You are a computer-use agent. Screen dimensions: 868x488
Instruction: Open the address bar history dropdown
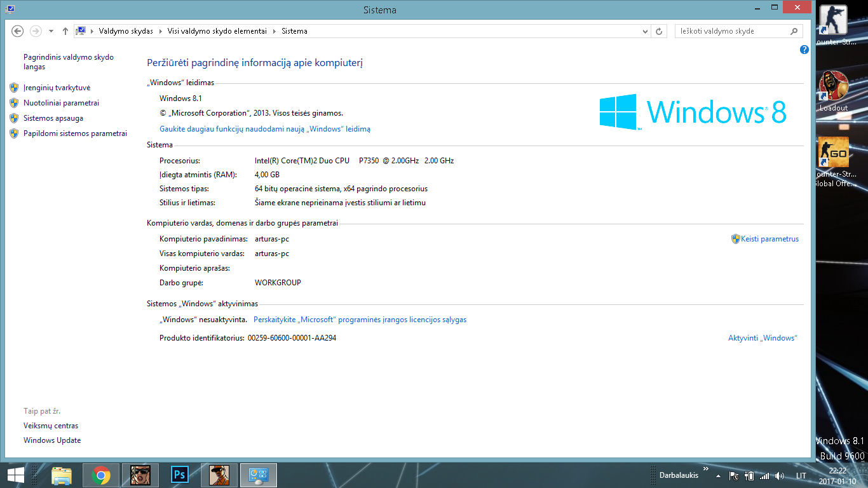coord(645,31)
